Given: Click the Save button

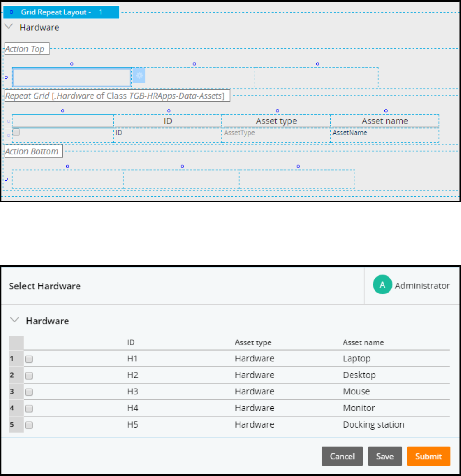Looking at the screenshot, I should click(385, 456).
